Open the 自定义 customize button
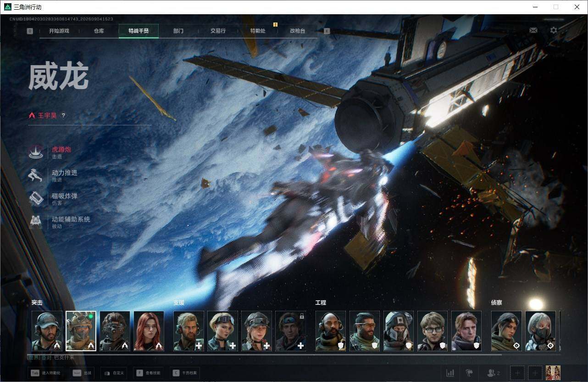 click(114, 373)
